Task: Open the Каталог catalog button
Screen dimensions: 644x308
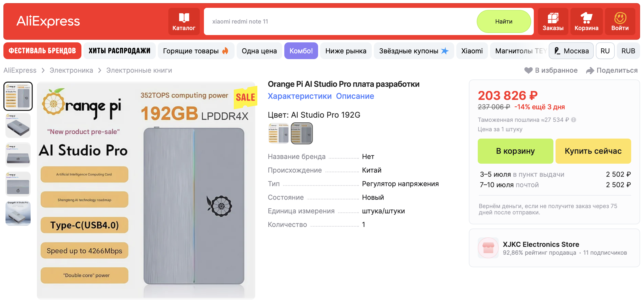Action: point(184,21)
